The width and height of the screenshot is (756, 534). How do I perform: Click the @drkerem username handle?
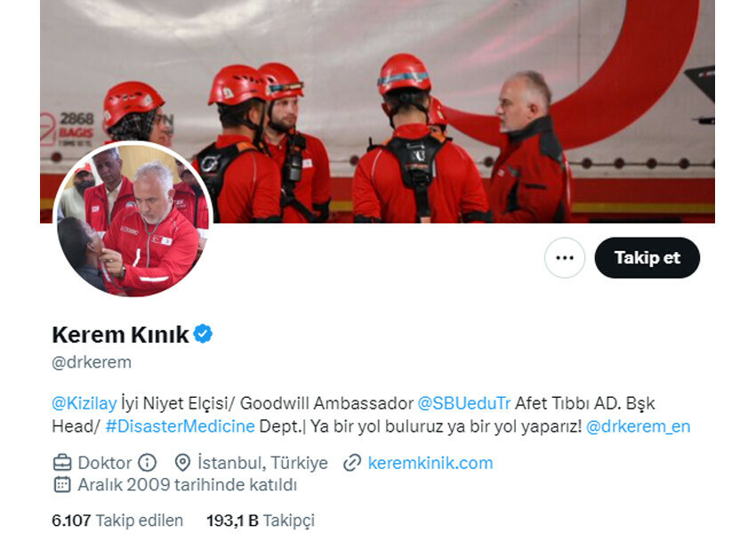[x=92, y=362]
